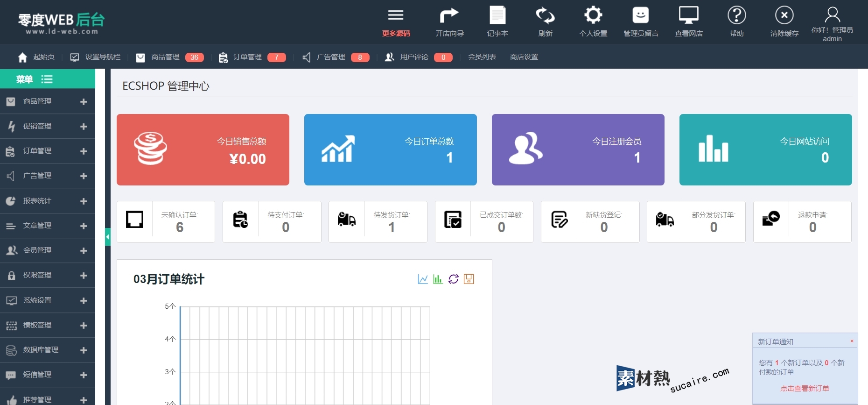Expand 数据库管理 in the sidebar

tap(84, 350)
